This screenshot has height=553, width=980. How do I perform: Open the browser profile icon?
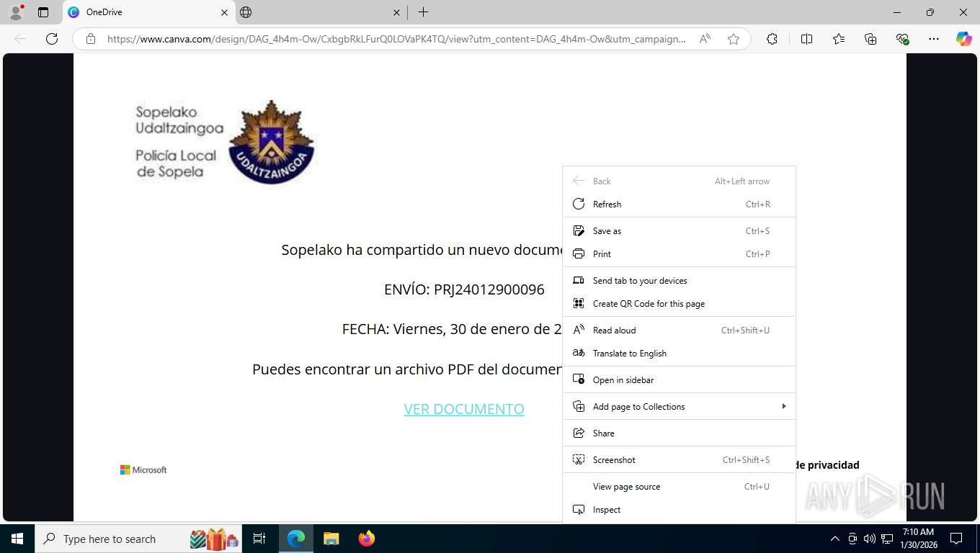pyautogui.click(x=15, y=12)
